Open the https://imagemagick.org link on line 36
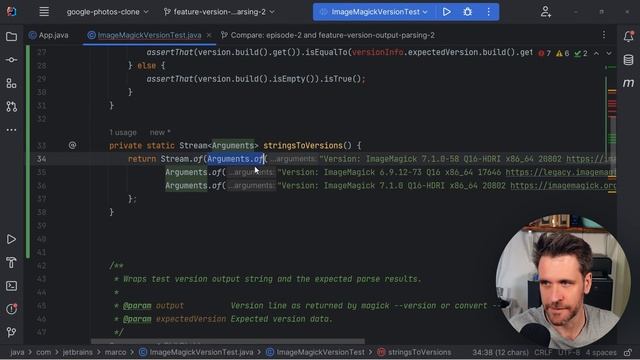 click(x=563, y=186)
